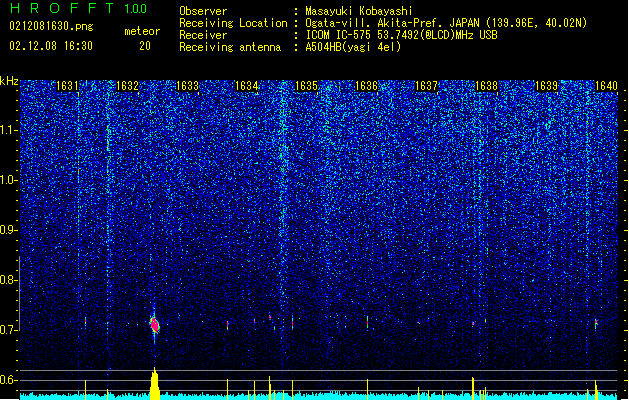Screen dimensions: 629x400
Task: Select observer name Masayuki Kobayashi
Action: point(359,11)
